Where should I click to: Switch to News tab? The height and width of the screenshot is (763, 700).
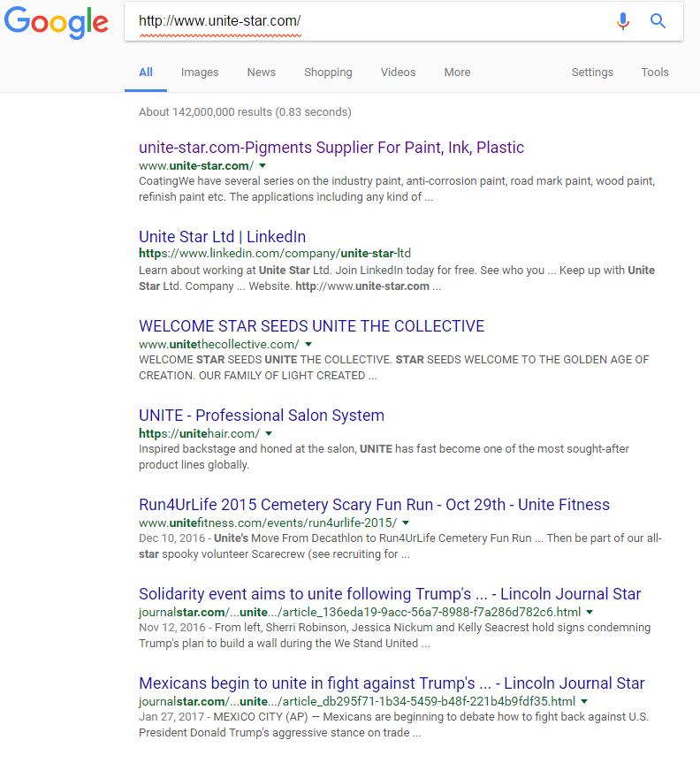[262, 72]
